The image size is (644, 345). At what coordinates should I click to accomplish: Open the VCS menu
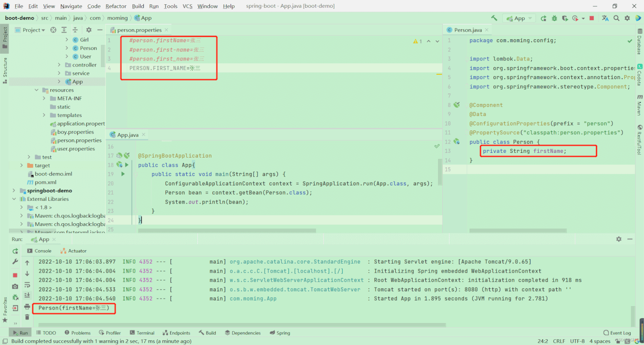click(187, 6)
